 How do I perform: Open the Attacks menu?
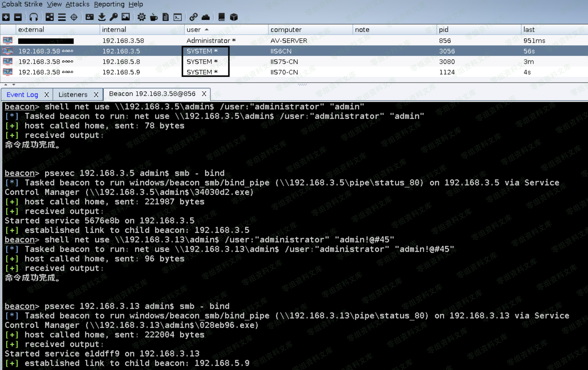[77, 4]
